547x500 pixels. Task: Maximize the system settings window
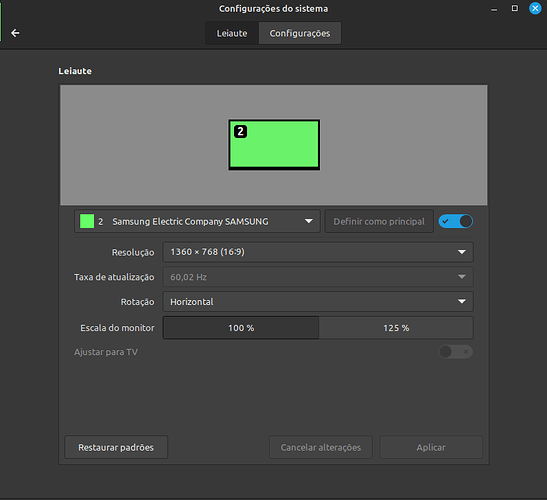click(515, 8)
